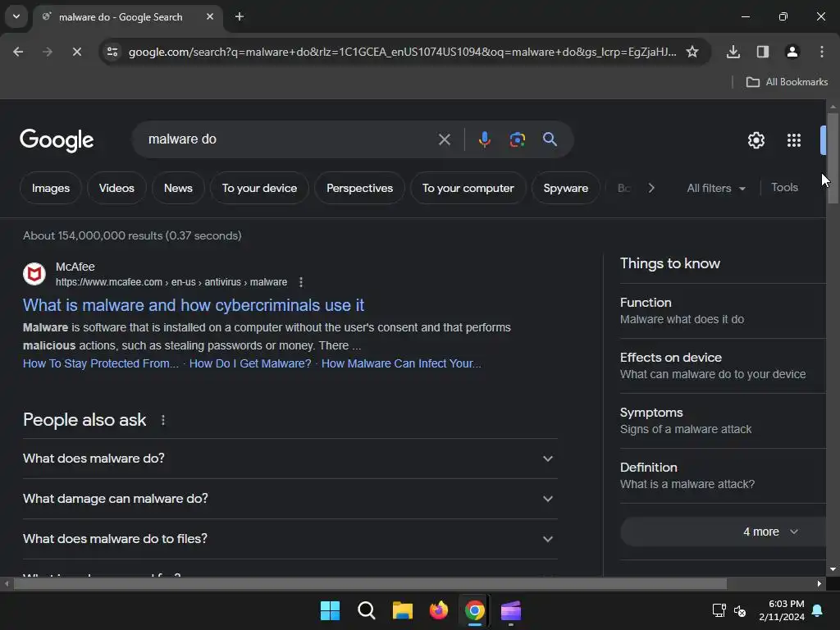Open How To Stay Protected From link
The height and width of the screenshot is (630, 840).
[x=101, y=363]
